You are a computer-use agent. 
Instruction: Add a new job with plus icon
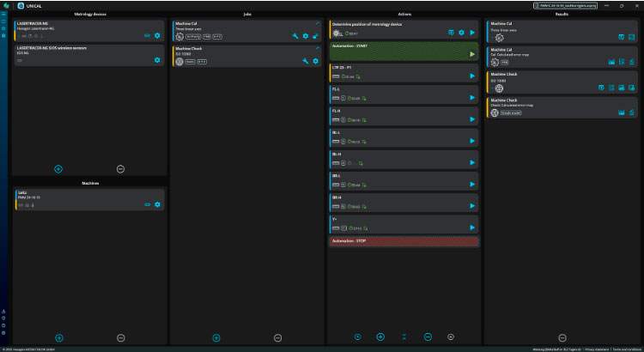click(216, 337)
